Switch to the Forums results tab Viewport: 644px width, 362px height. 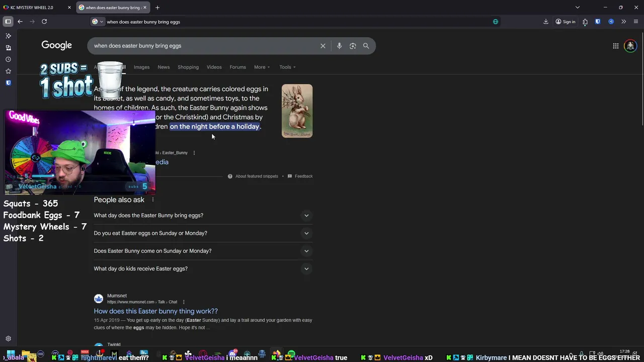(238, 67)
